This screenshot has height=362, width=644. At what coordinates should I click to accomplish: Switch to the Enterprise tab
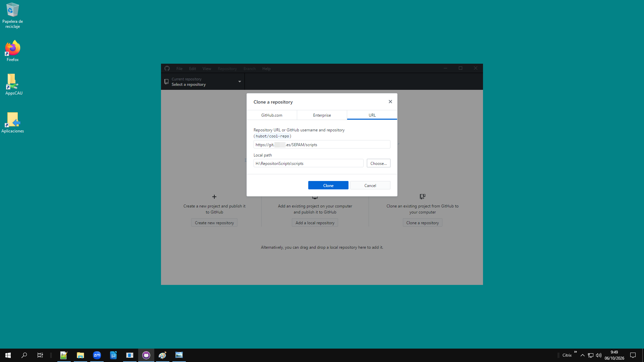pyautogui.click(x=322, y=115)
